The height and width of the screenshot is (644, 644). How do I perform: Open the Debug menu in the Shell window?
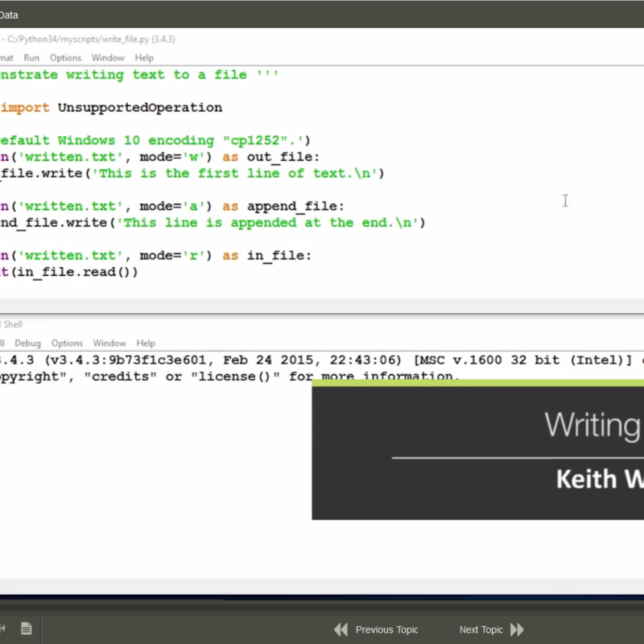click(28, 344)
